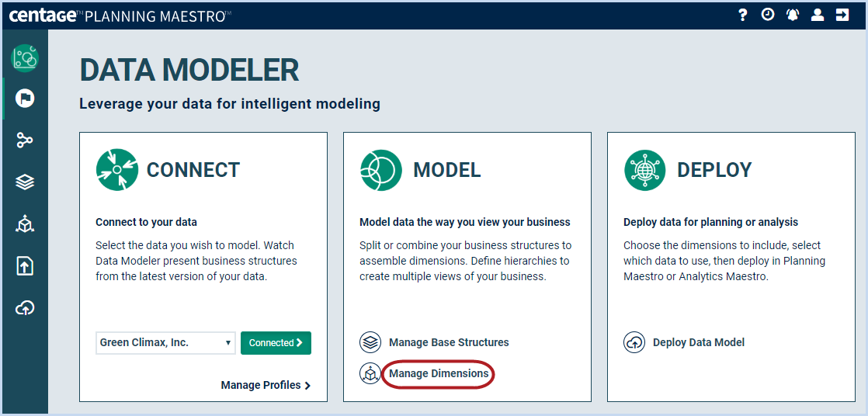Open the user profile icon
The image size is (868, 416).
tap(818, 15)
